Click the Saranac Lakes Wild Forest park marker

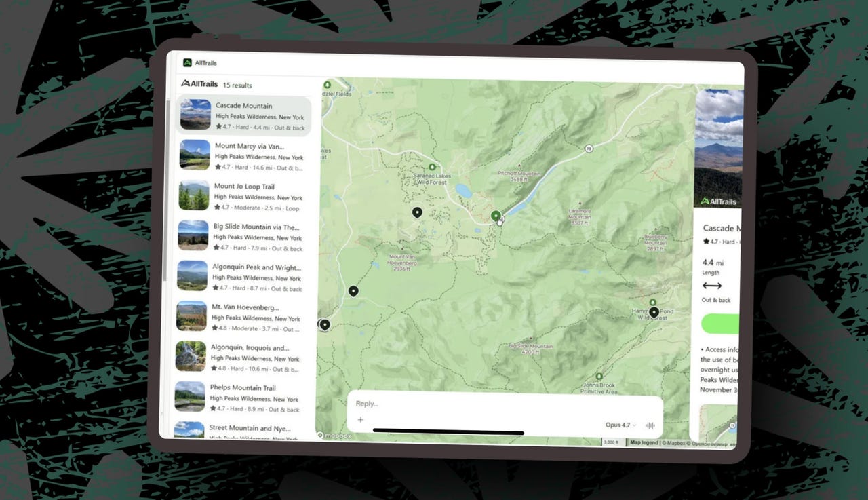433,167
